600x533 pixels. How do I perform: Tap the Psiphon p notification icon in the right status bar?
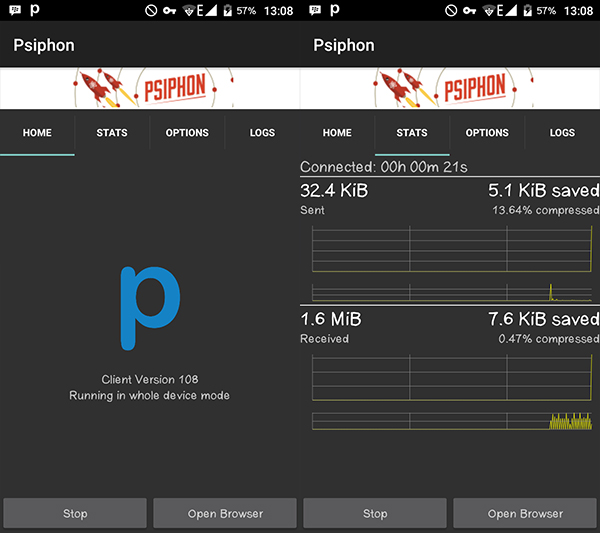point(335,10)
